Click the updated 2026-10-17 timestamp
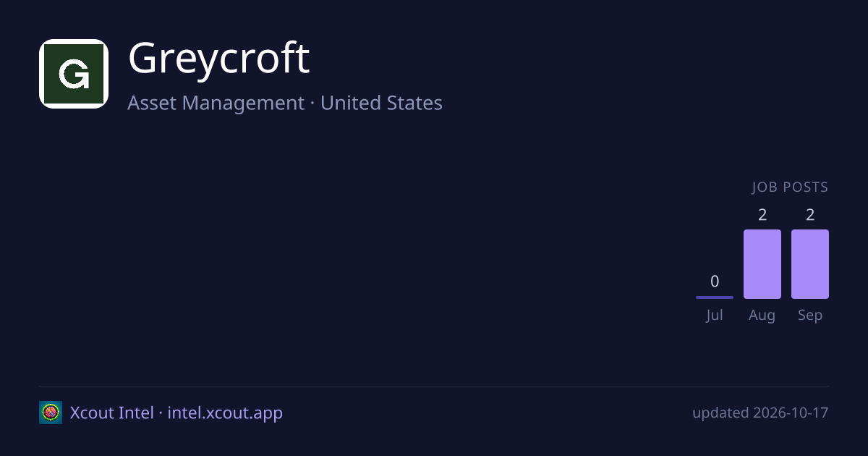The image size is (868, 456). (x=760, y=413)
